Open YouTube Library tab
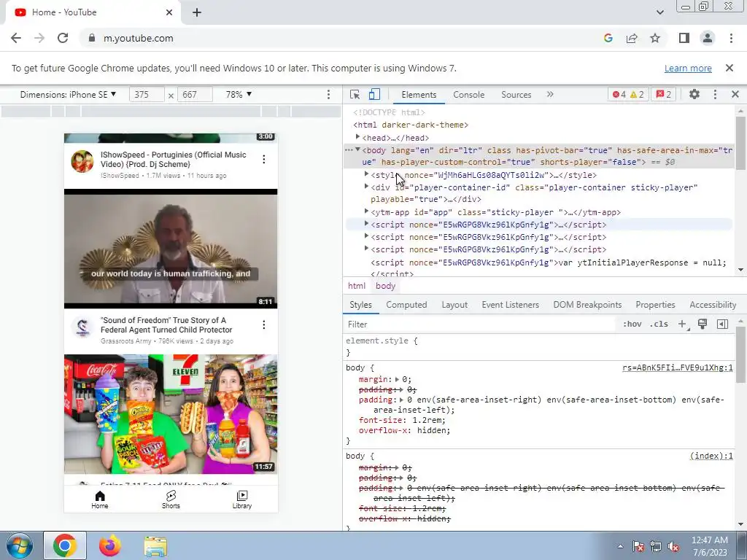 coord(242,499)
